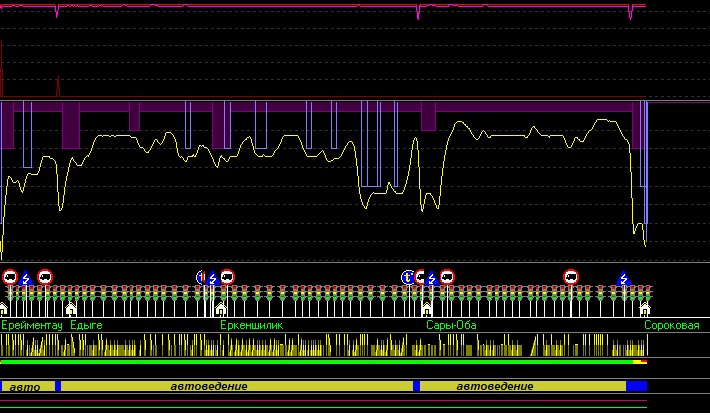Click the leftmost red circular train sign
The height and width of the screenshot is (420, 710).
point(10,277)
